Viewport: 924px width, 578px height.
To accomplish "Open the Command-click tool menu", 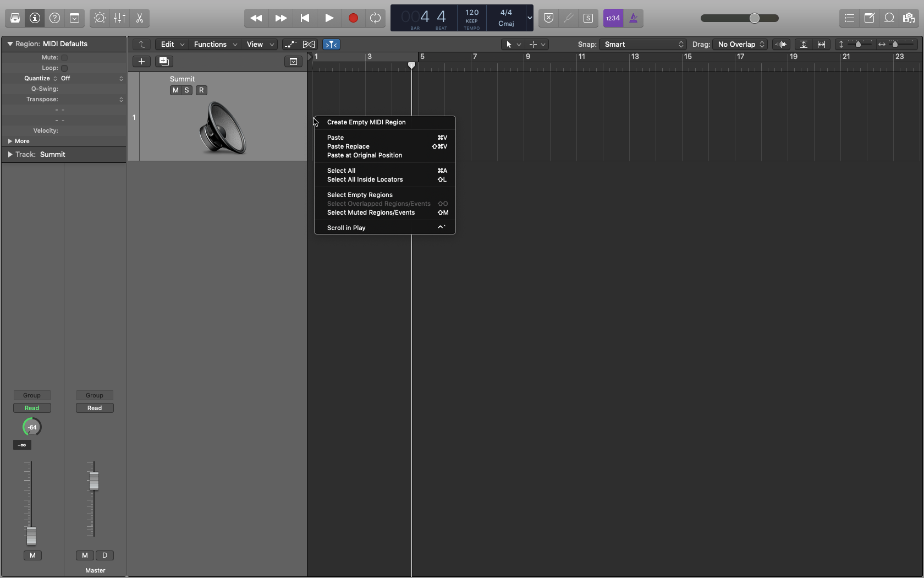I will (537, 44).
